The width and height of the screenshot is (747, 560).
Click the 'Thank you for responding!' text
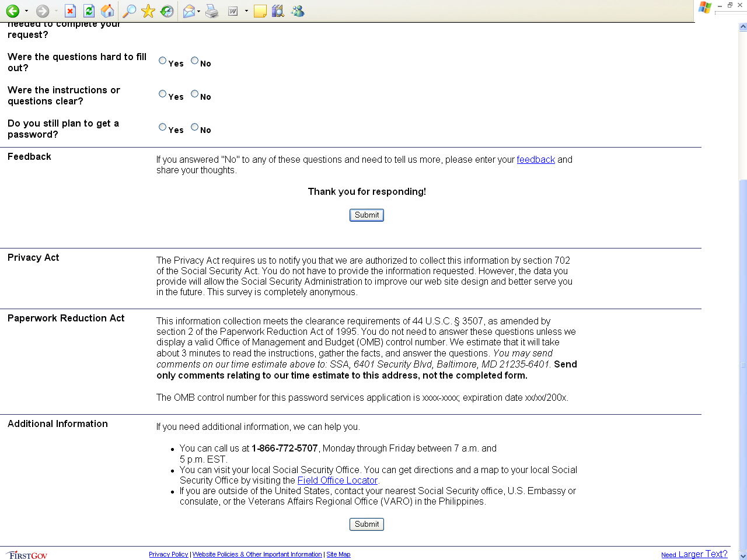point(367,192)
